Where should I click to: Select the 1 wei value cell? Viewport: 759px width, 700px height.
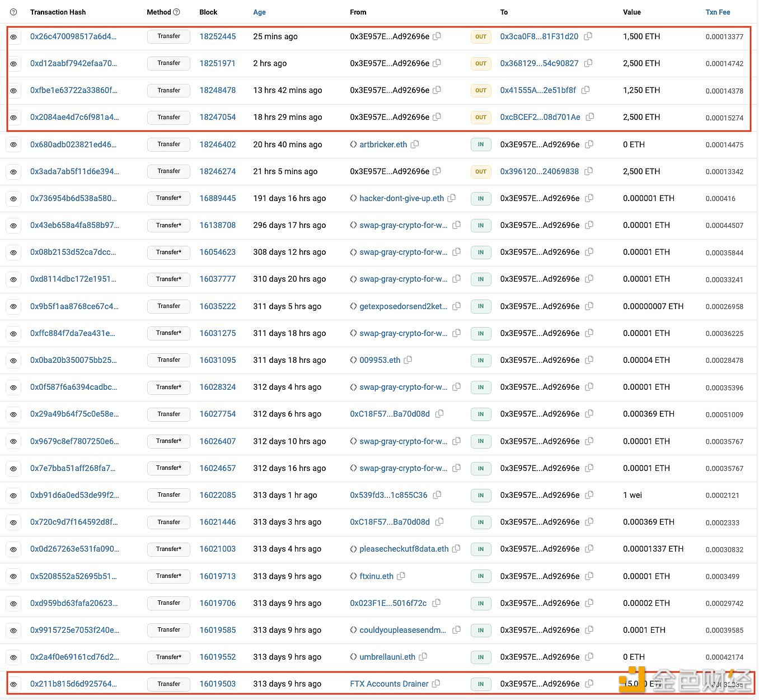[632, 495]
